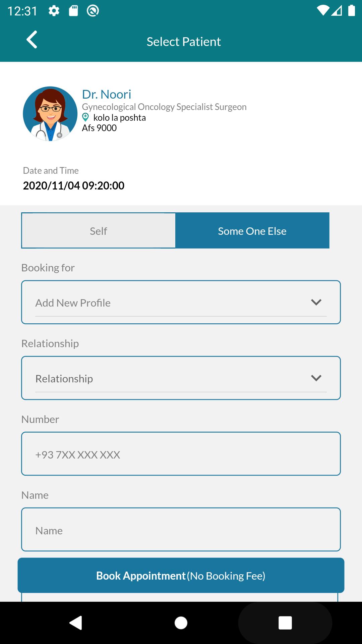Switch to the Self tab
362x644 pixels.
pyautogui.click(x=99, y=231)
